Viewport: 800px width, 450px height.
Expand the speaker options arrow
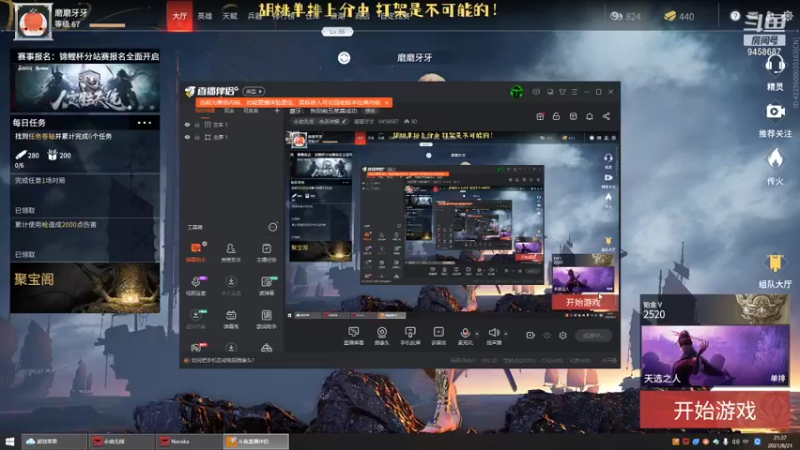pyautogui.click(x=506, y=334)
